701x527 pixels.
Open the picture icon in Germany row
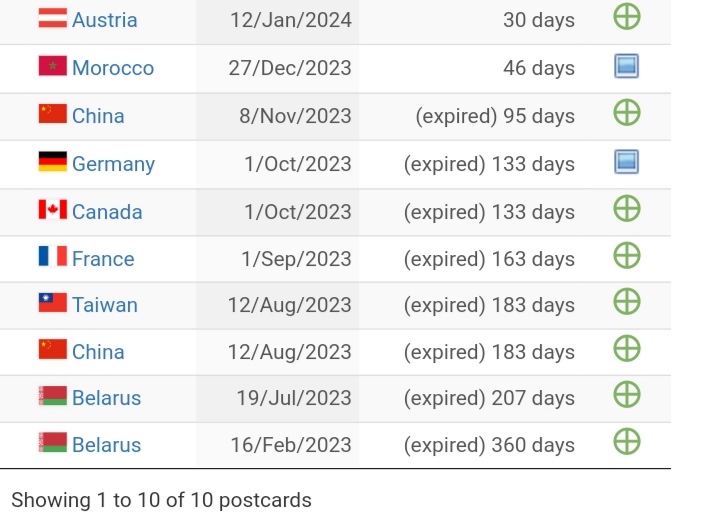coord(626,162)
